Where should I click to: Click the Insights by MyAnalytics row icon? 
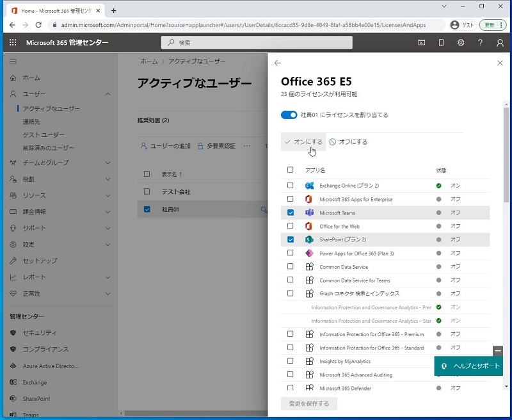tap(309, 361)
